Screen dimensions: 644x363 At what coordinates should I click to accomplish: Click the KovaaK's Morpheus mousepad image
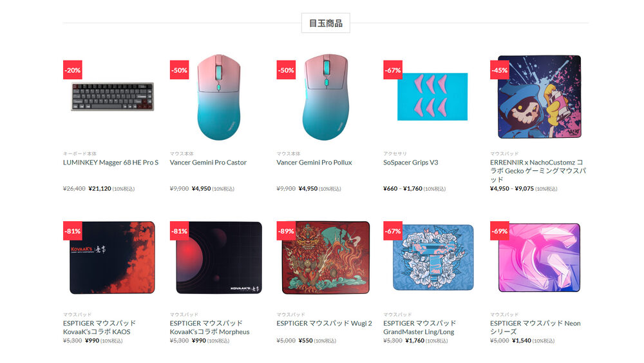point(219,258)
